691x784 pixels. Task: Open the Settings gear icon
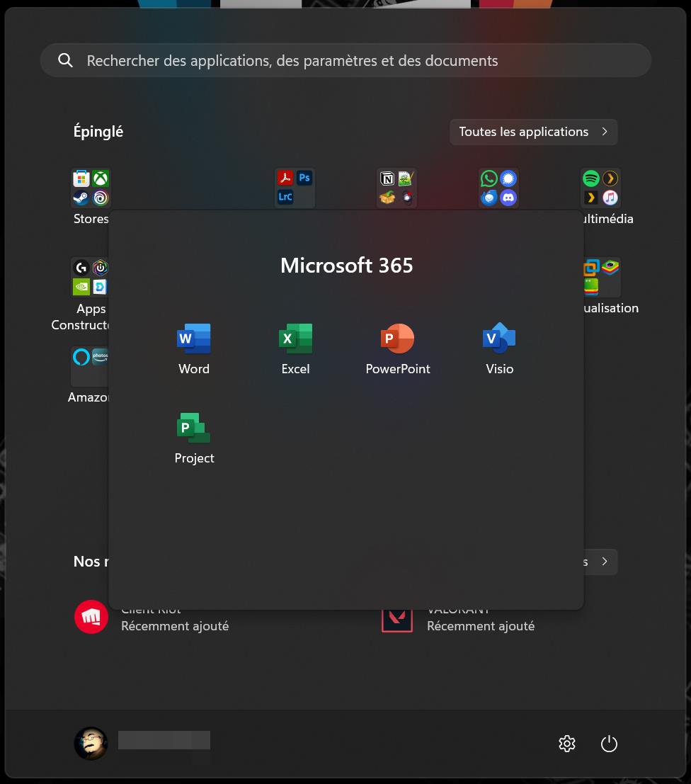point(566,743)
